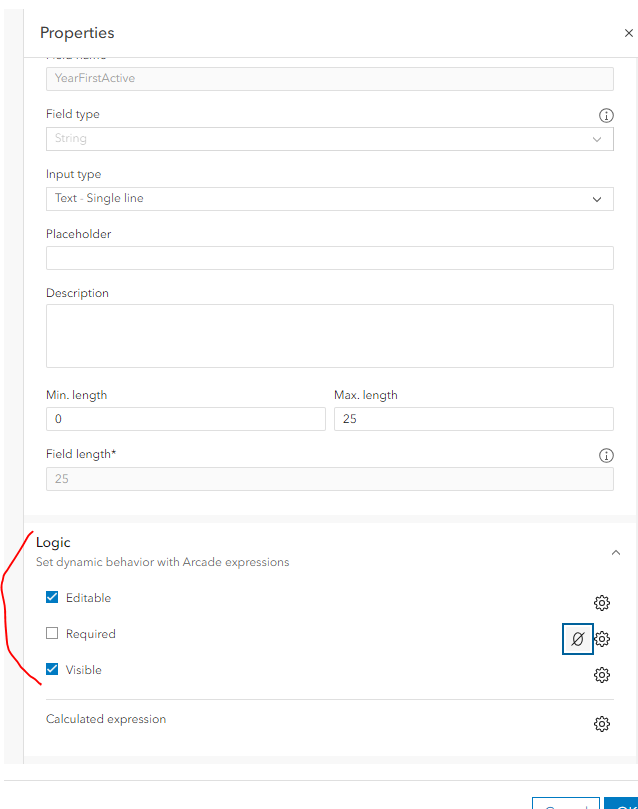Click the OK button
The height and width of the screenshot is (809, 638).
(620, 803)
